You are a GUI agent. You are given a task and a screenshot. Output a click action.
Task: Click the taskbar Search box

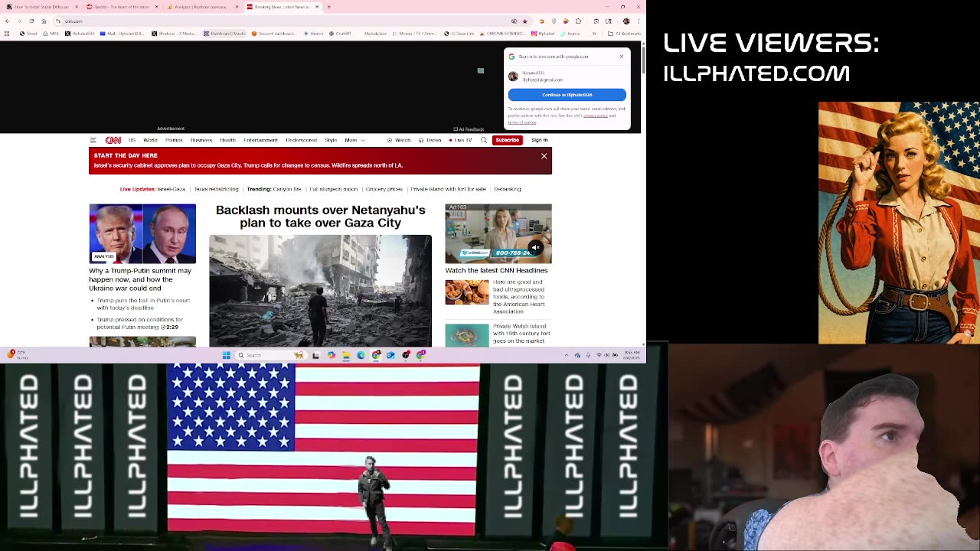pos(270,355)
